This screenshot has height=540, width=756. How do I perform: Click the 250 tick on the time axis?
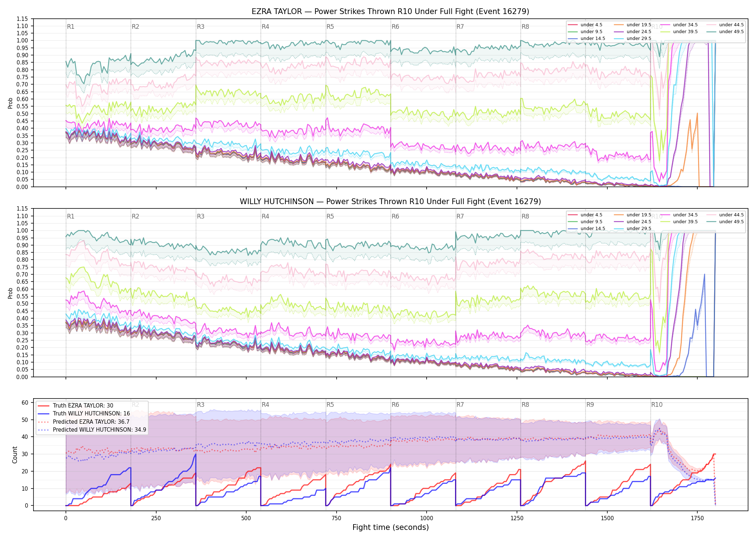156,518
